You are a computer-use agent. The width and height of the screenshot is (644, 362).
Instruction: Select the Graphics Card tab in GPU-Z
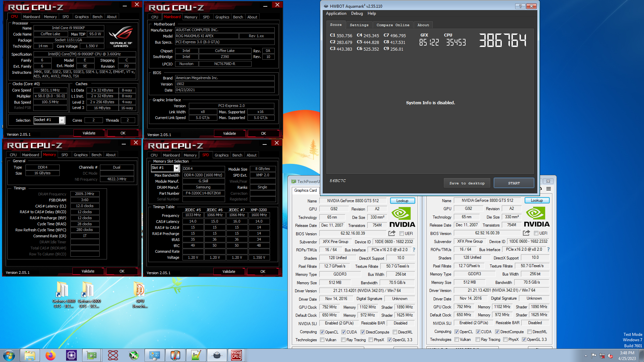coord(305,190)
